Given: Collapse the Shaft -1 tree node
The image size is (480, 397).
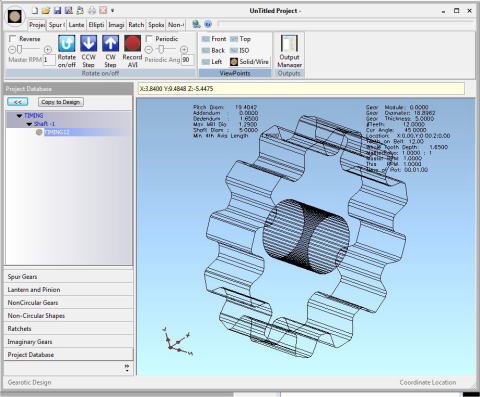Looking at the screenshot, I should [29, 124].
